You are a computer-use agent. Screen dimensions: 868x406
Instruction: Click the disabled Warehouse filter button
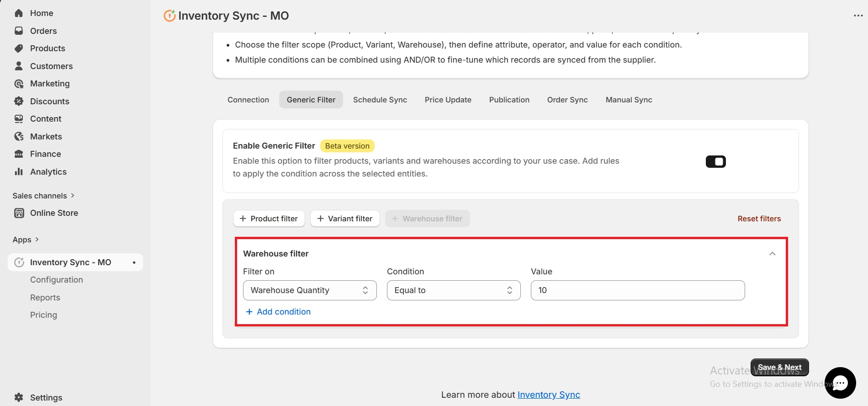click(427, 219)
